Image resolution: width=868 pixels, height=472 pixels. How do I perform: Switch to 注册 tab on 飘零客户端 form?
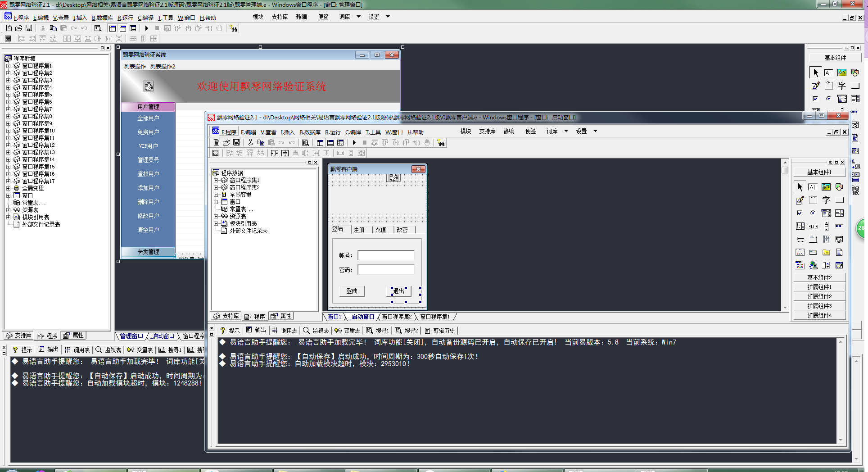(x=359, y=230)
